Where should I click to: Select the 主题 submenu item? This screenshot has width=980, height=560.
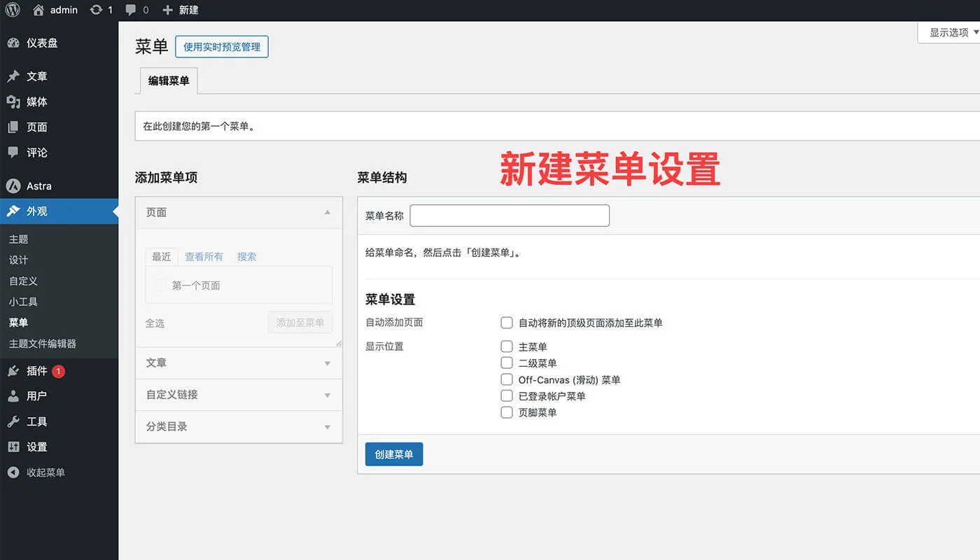[19, 239]
